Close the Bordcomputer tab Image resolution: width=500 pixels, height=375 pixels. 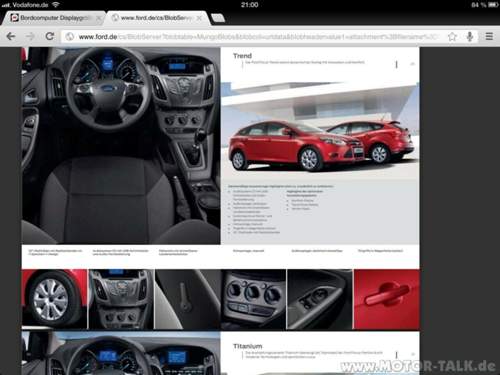tap(99, 18)
